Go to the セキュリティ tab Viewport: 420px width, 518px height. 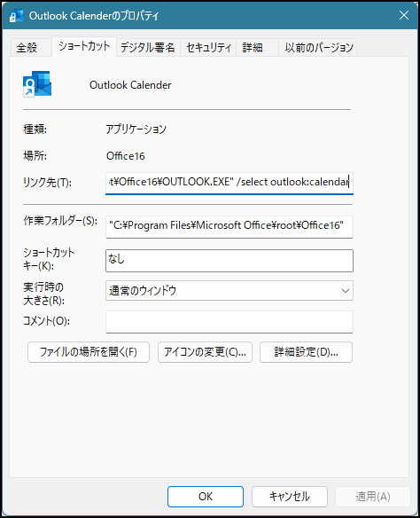(208, 48)
